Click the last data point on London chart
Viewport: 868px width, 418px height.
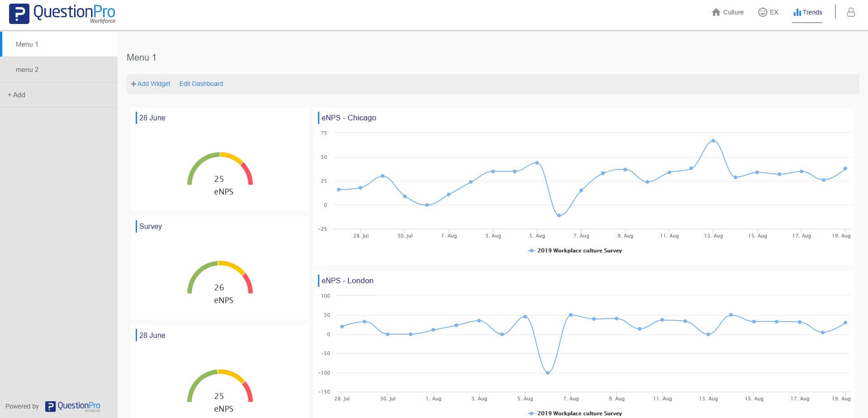845,323
